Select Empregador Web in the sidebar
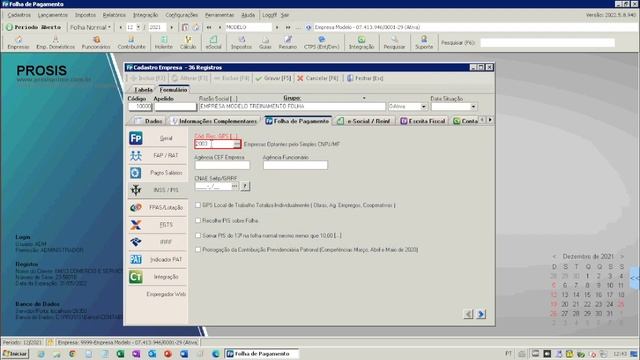Screen dimensions: 640x360 coord(166,294)
